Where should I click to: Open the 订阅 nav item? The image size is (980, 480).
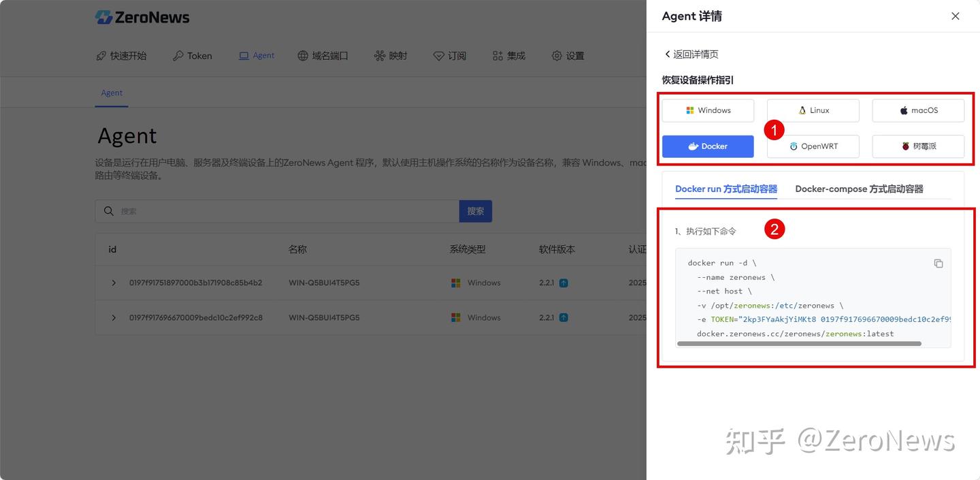click(x=450, y=56)
